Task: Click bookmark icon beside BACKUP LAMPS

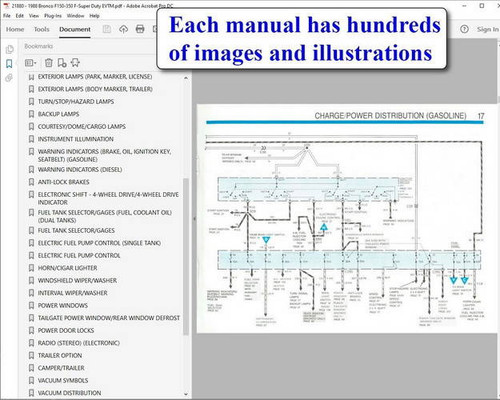Action: tap(31, 114)
